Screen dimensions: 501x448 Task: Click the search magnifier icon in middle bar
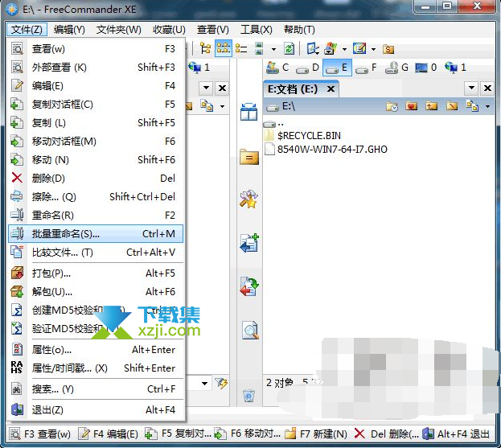click(x=250, y=330)
